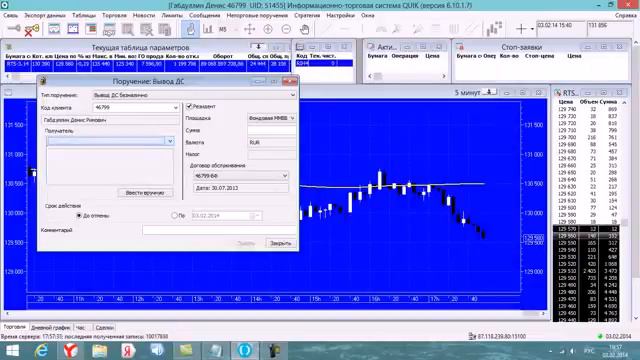Open the Торговля menu
The width and height of the screenshot is (640, 360).
point(114,15)
